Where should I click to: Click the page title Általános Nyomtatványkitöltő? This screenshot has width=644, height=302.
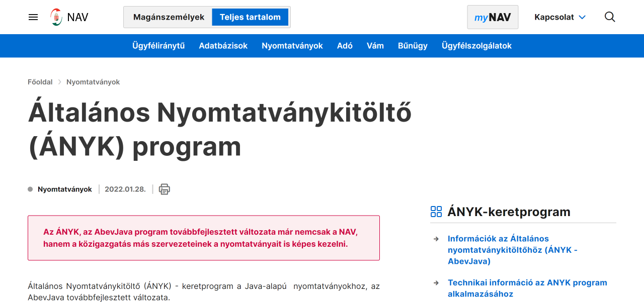click(x=220, y=129)
